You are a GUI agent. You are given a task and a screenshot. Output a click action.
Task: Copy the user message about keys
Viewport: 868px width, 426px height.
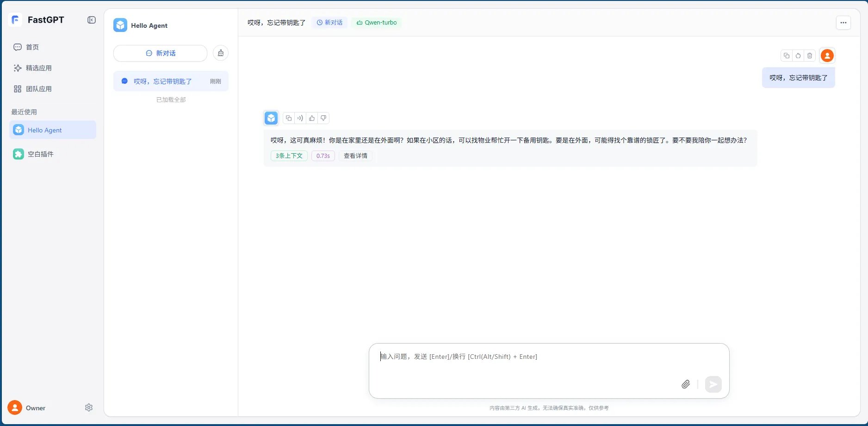click(x=786, y=56)
